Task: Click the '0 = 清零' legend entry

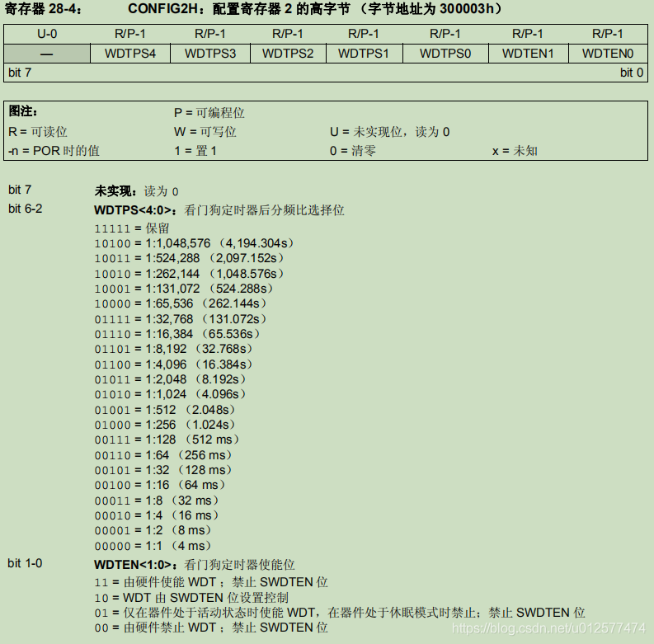Action: 353,151
